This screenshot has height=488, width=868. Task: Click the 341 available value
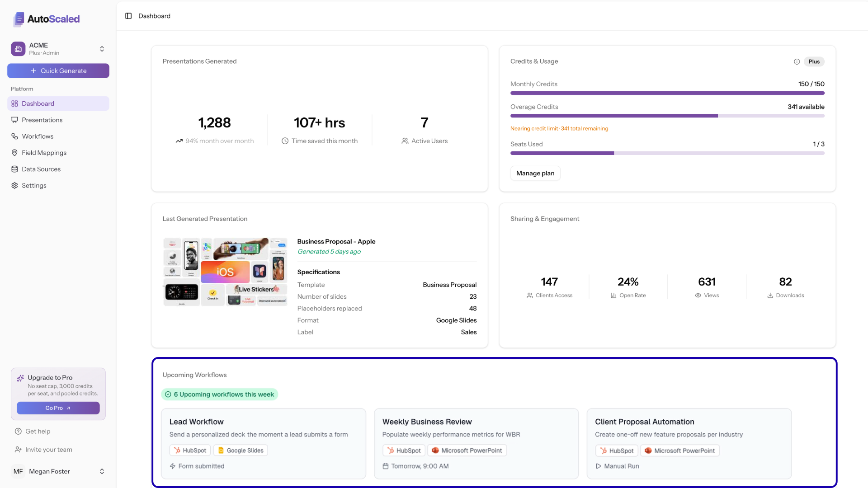pyautogui.click(x=806, y=107)
